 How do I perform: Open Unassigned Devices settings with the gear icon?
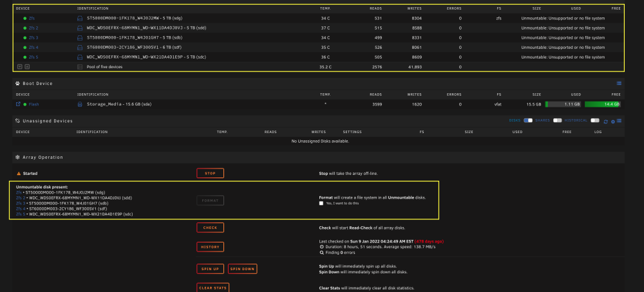point(613,122)
